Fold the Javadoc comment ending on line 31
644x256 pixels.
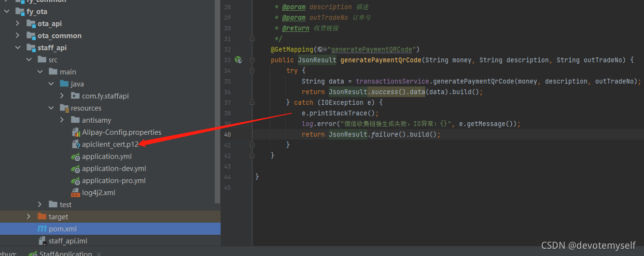252,39
